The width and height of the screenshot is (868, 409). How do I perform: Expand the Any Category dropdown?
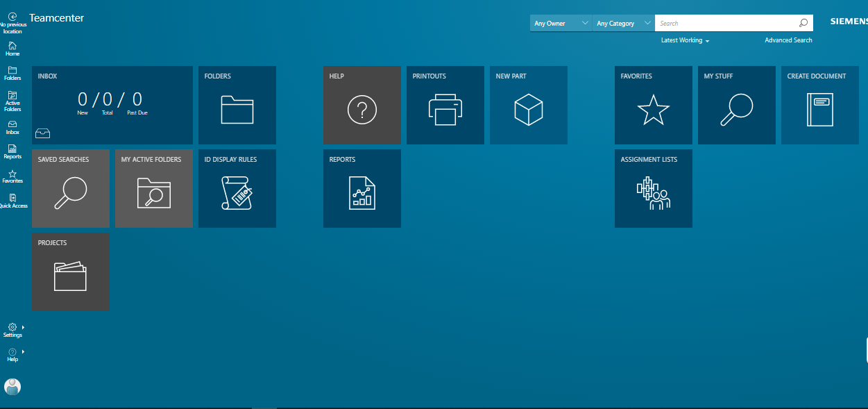pos(622,23)
